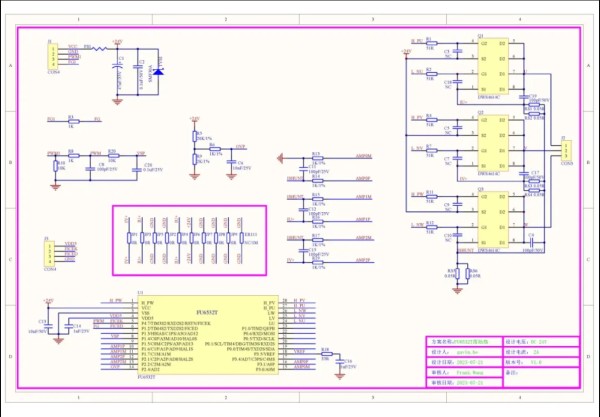
Task: Select the Q2 MOSFET block
Action: pyautogui.click(x=493, y=143)
